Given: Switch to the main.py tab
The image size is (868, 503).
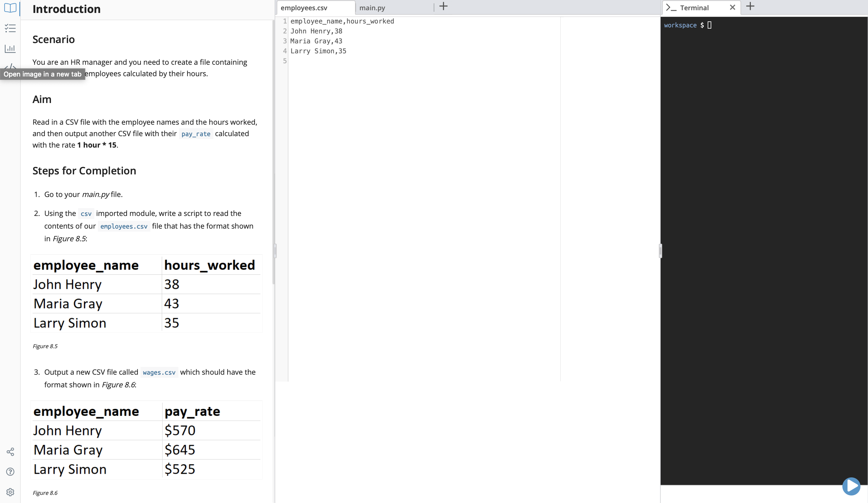Looking at the screenshot, I should 372,8.
